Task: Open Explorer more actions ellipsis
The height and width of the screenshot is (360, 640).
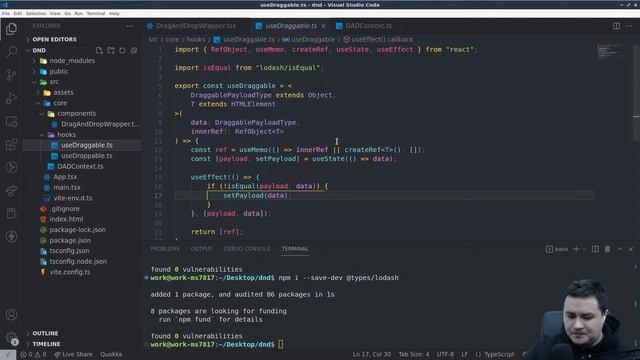Action: [x=129, y=26]
